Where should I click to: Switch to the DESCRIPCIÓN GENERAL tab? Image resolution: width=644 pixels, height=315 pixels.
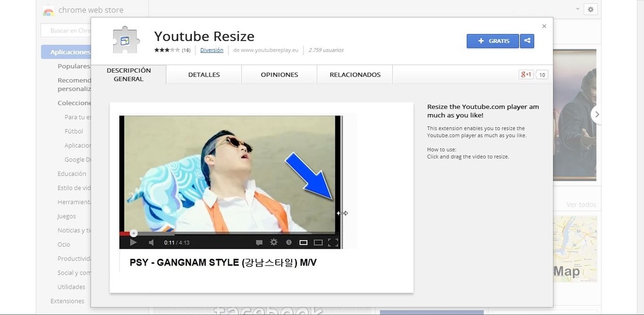click(129, 74)
